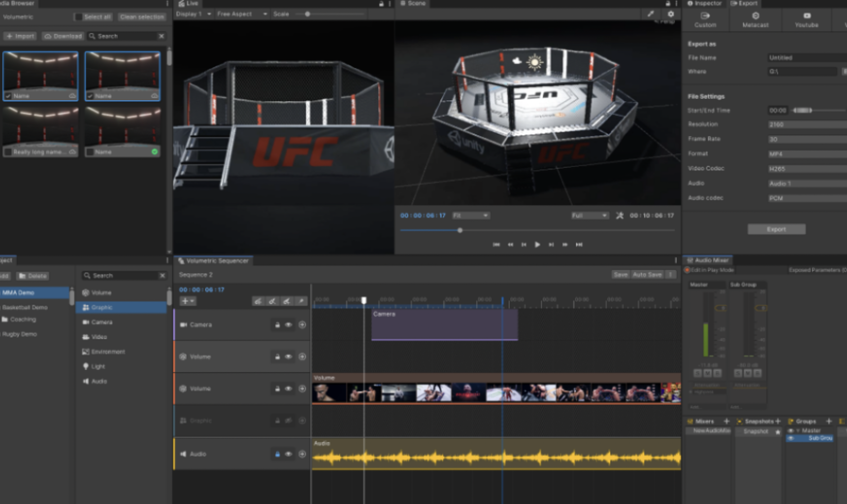Viewport: 847px width, 504px height.
Task: Open the Free Aspect dropdown
Action: point(242,14)
